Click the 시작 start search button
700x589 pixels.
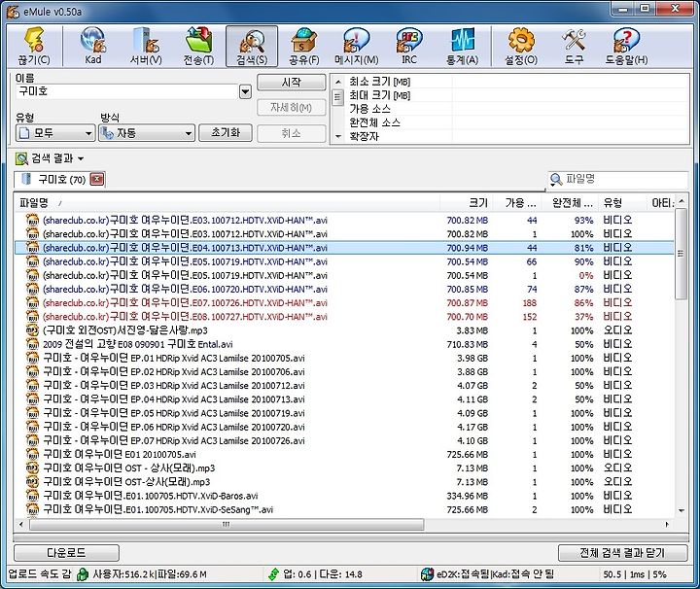291,82
